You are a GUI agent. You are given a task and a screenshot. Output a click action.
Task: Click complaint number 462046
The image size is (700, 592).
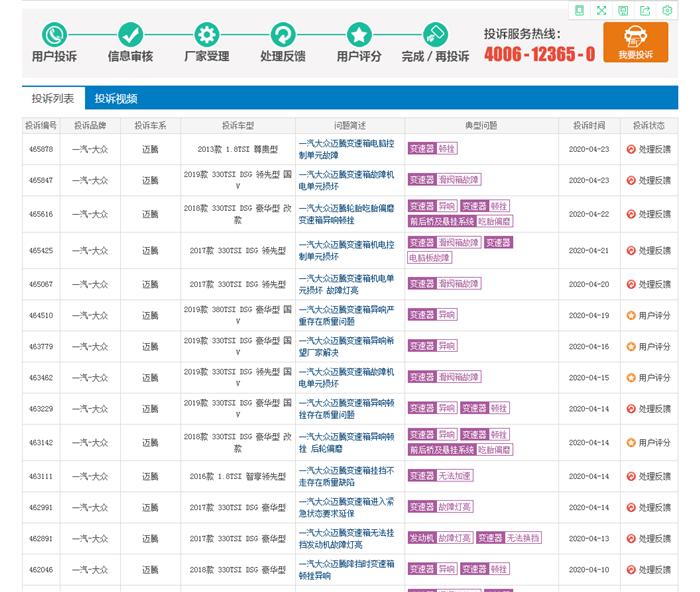(41, 570)
